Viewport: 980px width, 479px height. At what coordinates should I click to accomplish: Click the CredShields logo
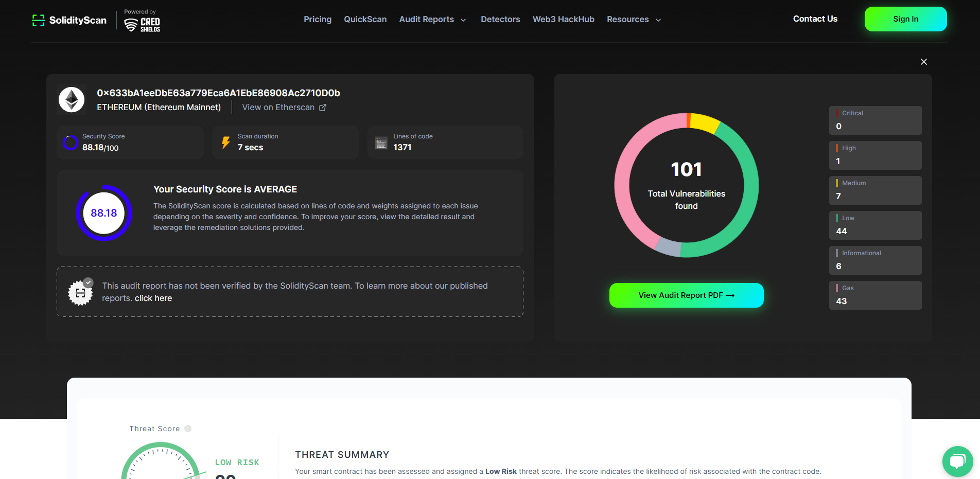[x=143, y=24]
